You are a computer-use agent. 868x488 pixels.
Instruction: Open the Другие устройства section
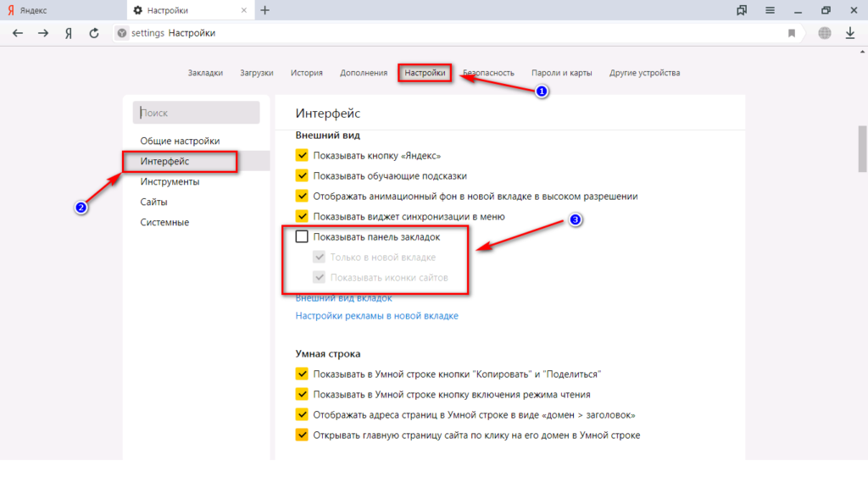645,73
